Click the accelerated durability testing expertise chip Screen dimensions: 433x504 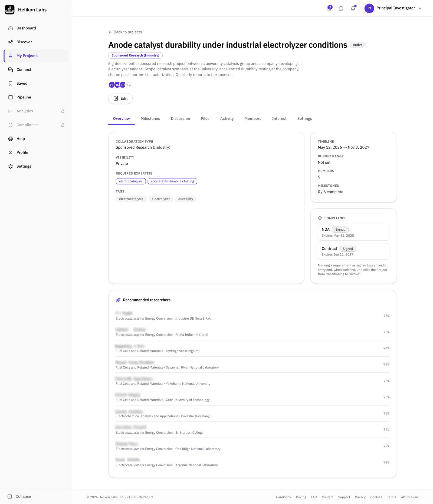tap(172, 181)
